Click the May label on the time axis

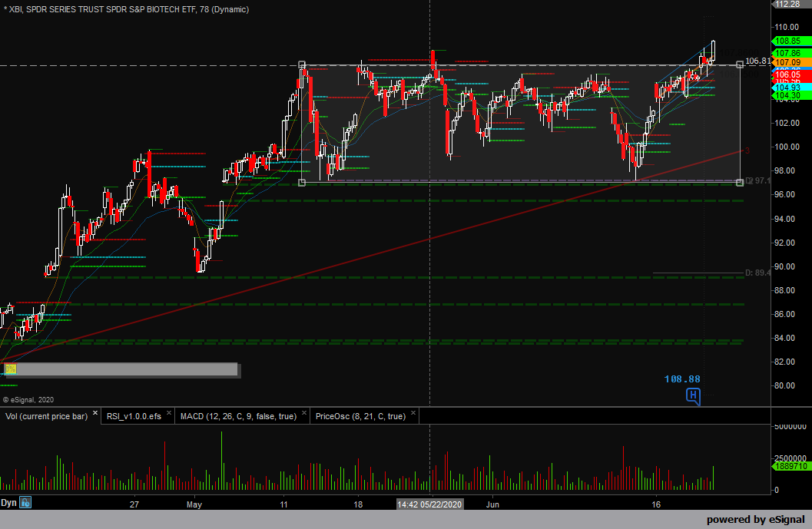click(x=194, y=504)
